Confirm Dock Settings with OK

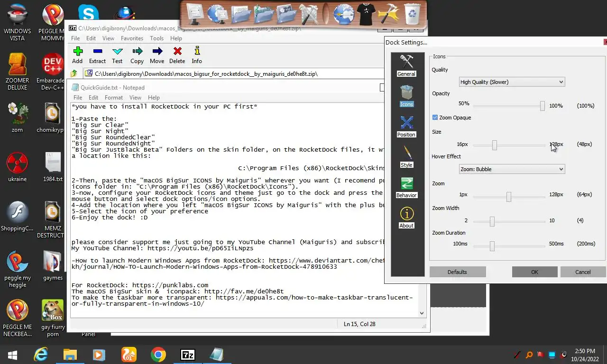534,272
